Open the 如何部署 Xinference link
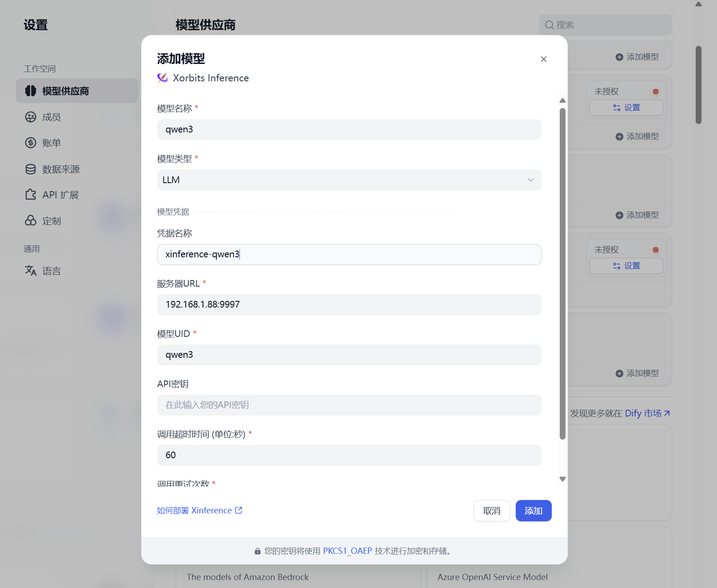This screenshot has height=588, width=717. tap(199, 510)
